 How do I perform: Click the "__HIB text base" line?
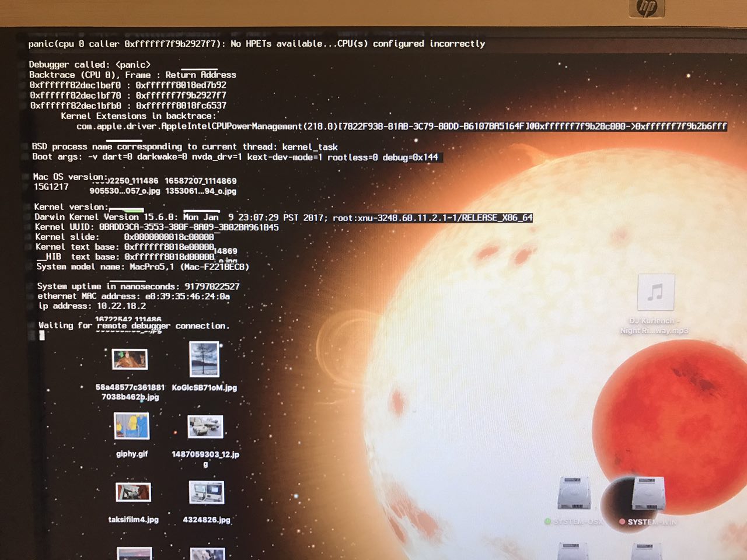125,257
